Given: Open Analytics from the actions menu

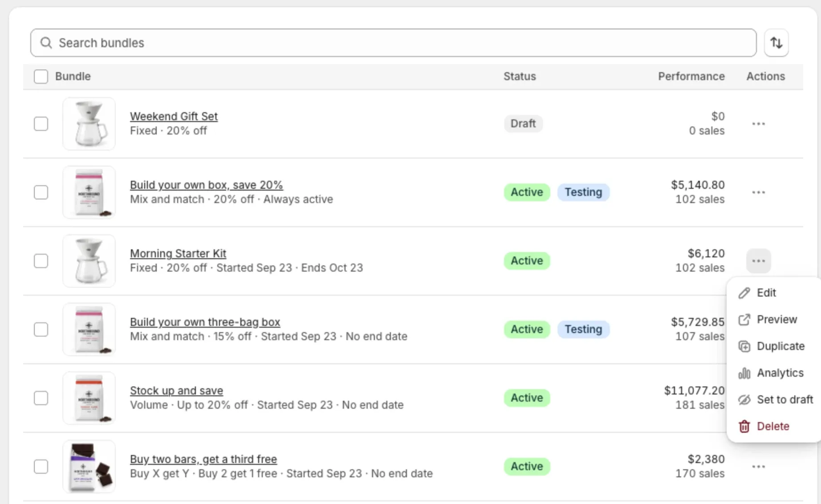Looking at the screenshot, I should pyautogui.click(x=774, y=373).
